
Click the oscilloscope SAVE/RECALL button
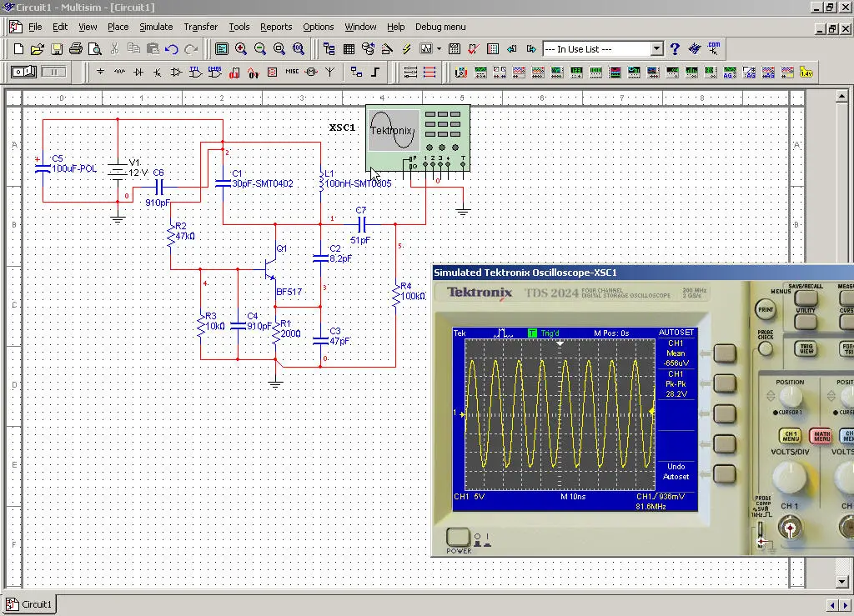pyautogui.click(x=806, y=298)
